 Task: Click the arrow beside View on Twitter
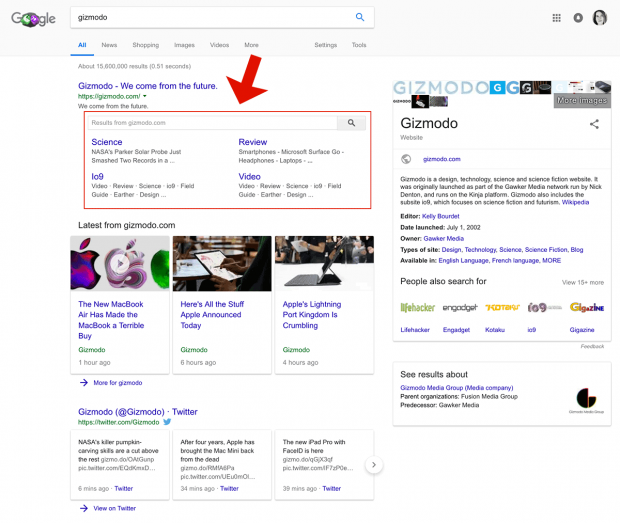coord(84,508)
